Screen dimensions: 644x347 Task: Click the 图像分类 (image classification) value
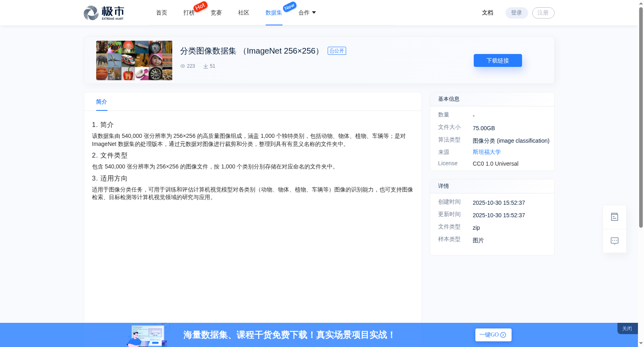point(511,141)
